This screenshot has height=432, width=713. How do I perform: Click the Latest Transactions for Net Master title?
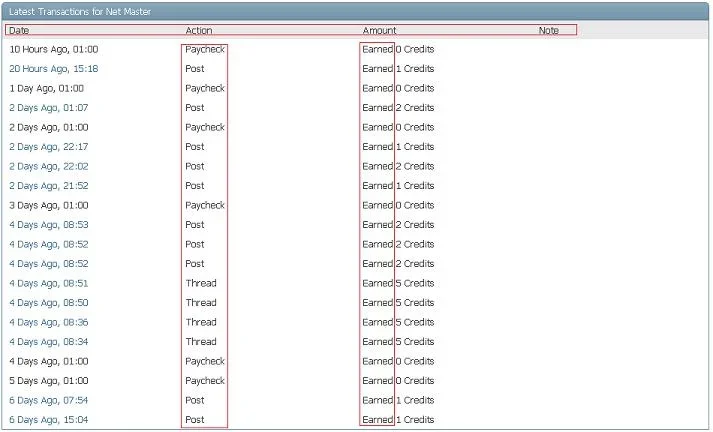[x=80, y=12]
